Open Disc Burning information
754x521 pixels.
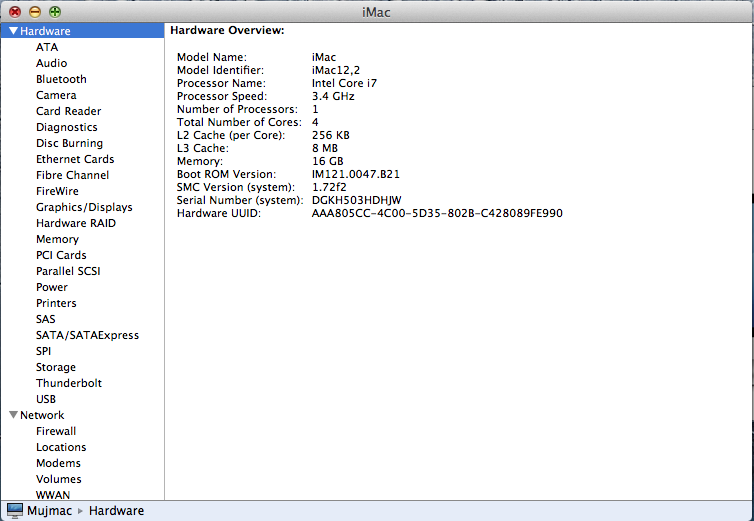click(69, 143)
